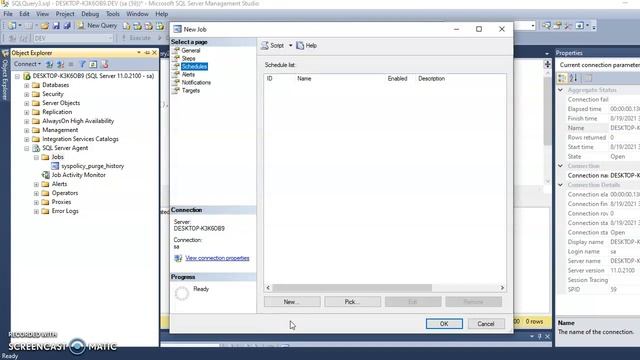The image size is (640, 360).
Task: Click the Save All toolbar icon
Action: point(67,26)
